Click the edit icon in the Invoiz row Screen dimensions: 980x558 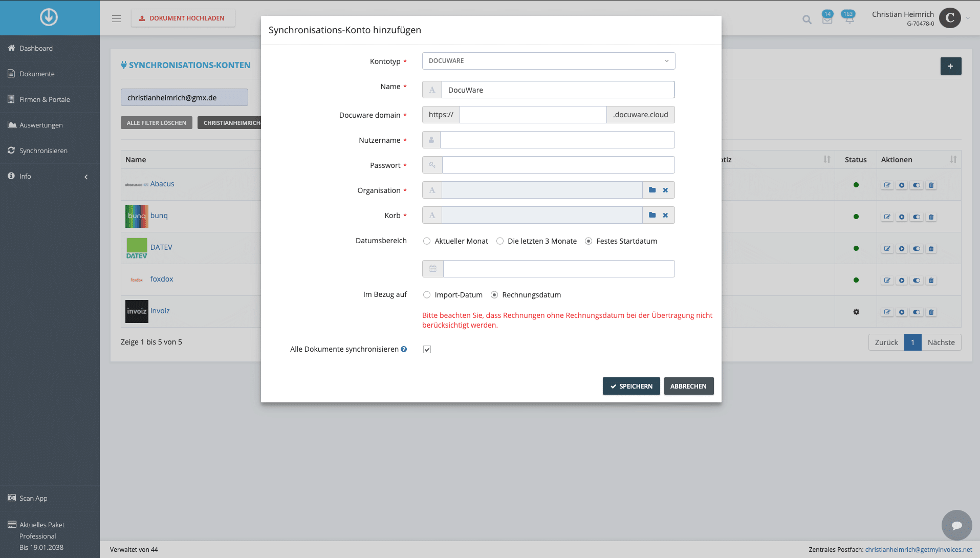[x=887, y=312]
